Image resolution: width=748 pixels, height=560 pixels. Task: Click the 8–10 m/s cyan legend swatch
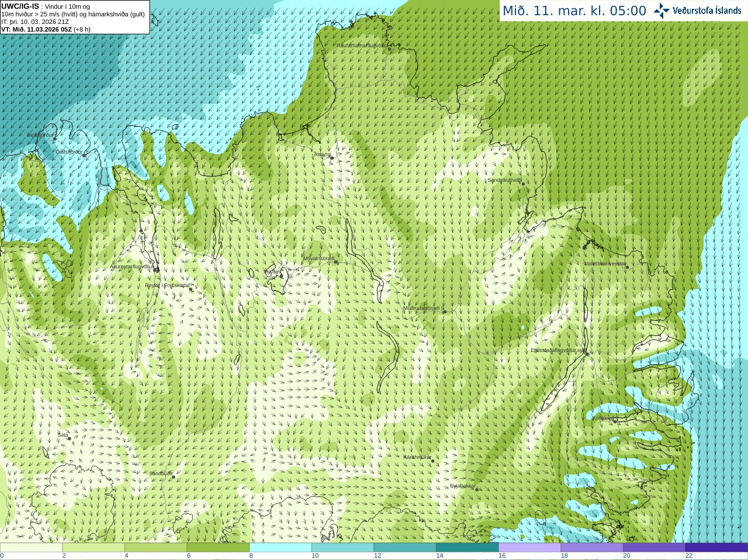pos(280,548)
